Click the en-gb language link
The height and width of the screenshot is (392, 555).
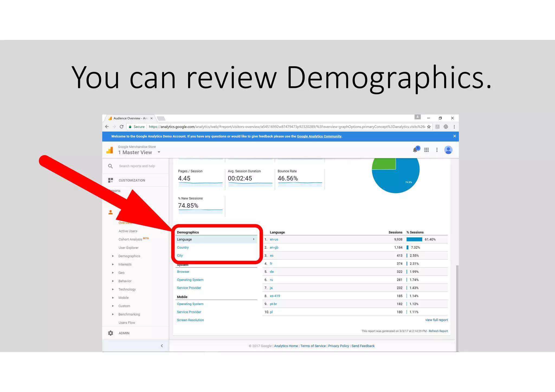click(274, 247)
